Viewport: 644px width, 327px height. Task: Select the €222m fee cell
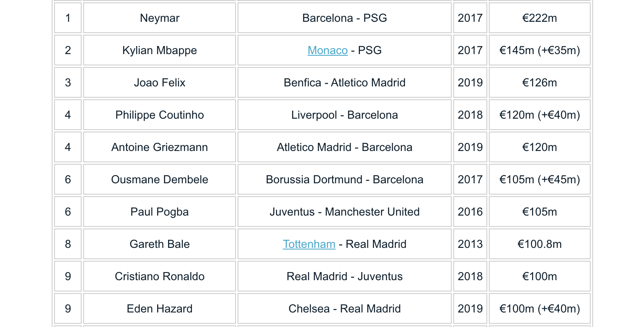[x=540, y=18]
